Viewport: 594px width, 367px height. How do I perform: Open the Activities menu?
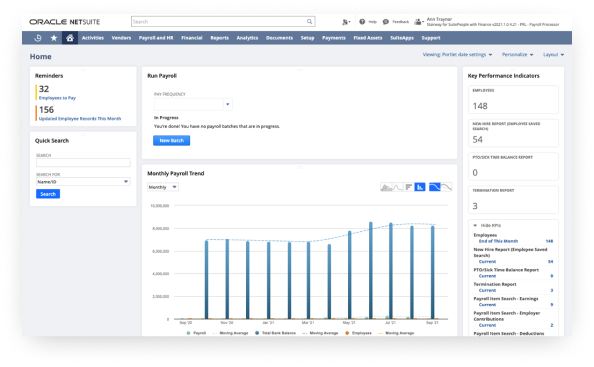click(x=93, y=38)
